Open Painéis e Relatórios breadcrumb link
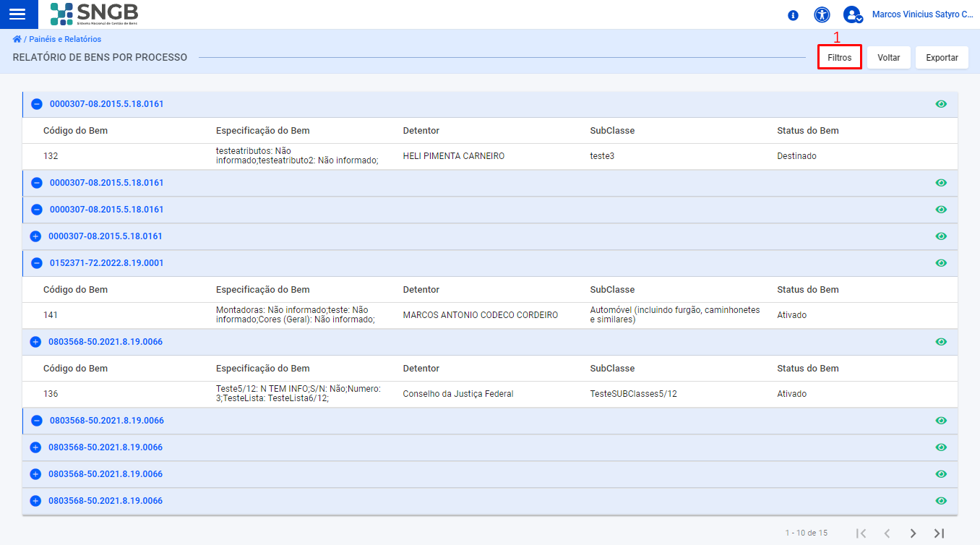Screen dimensions: 980x545 65,39
